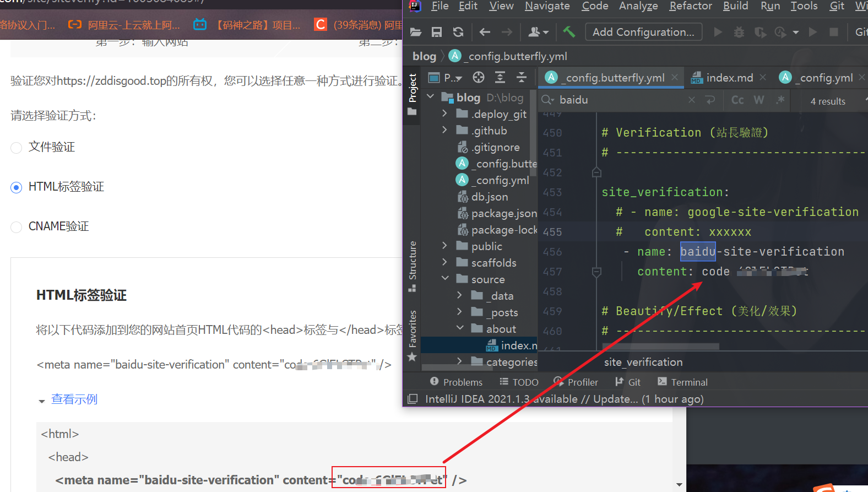
Task: Collapse the source folder
Action: click(x=445, y=279)
